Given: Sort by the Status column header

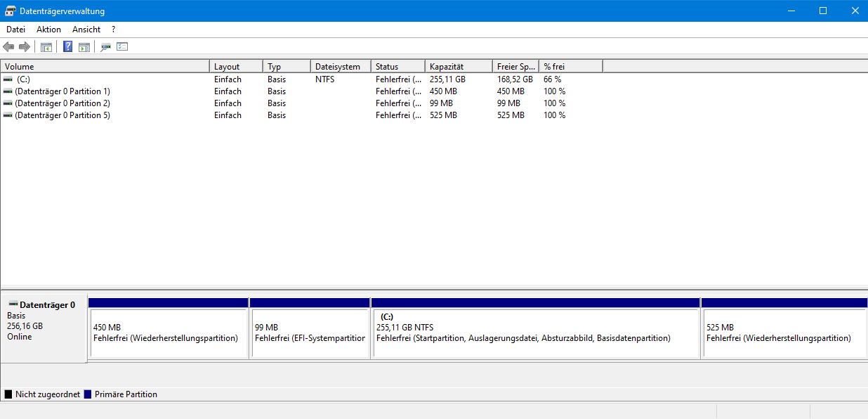Looking at the screenshot, I should (x=398, y=67).
